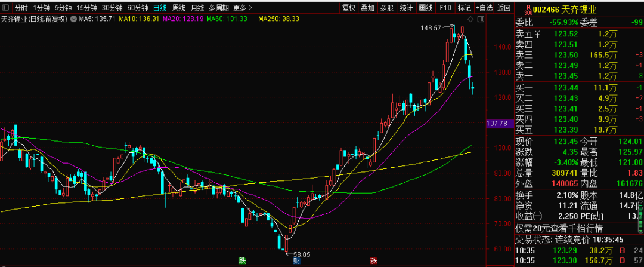Select the 周线 weekly chart tab
644x267 pixels.
coord(179,8)
